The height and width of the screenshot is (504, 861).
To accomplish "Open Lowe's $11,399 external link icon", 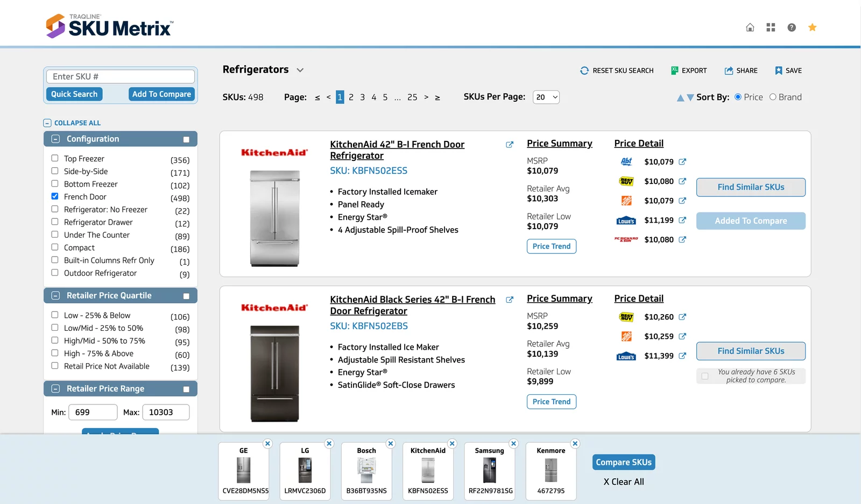I will (x=682, y=356).
